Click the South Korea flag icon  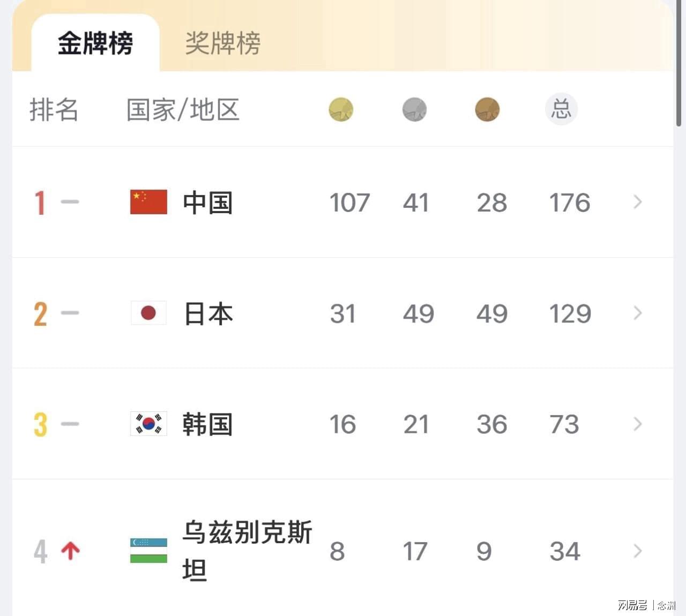[148, 424]
